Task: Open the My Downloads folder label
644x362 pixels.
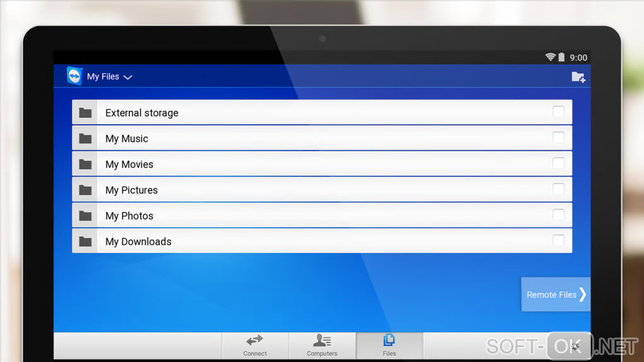Action: coord(138,242)
